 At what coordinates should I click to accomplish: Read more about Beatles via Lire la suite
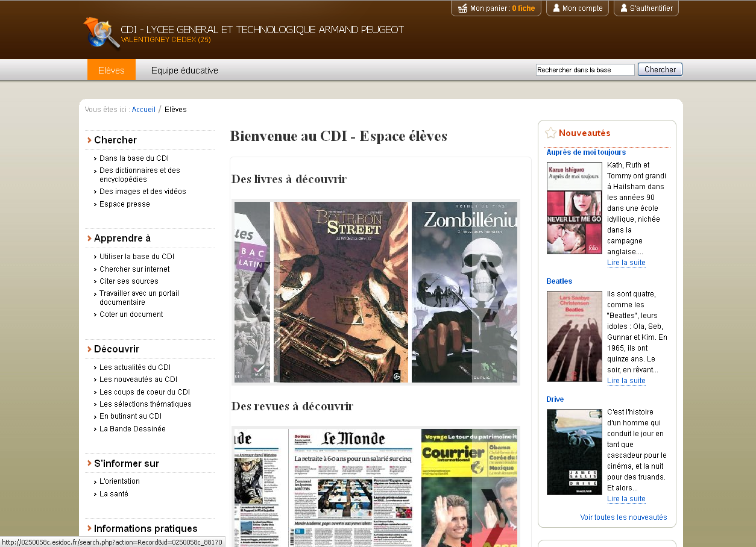(626, 381)
